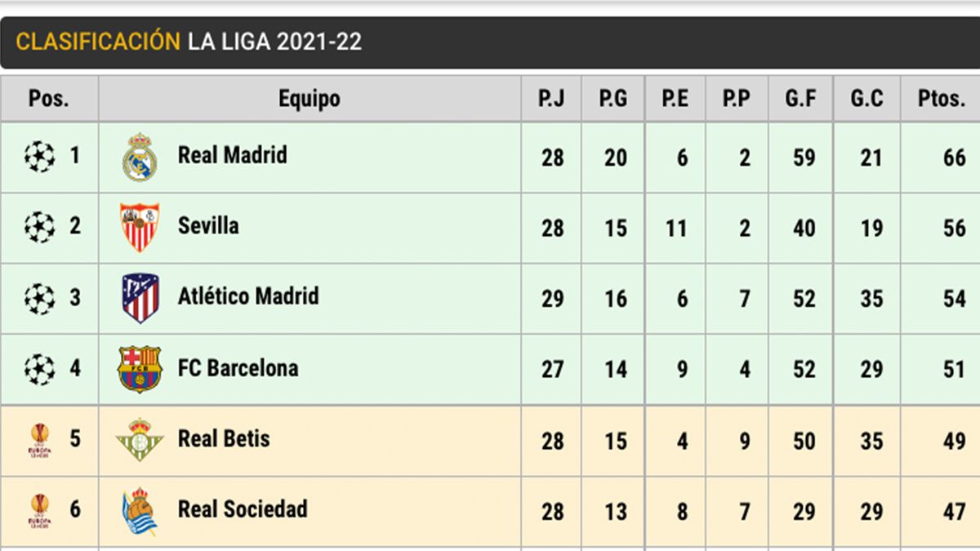The image size is (980, 551).
Task: Click the G.F column header
Action: [x=800, y=99]
